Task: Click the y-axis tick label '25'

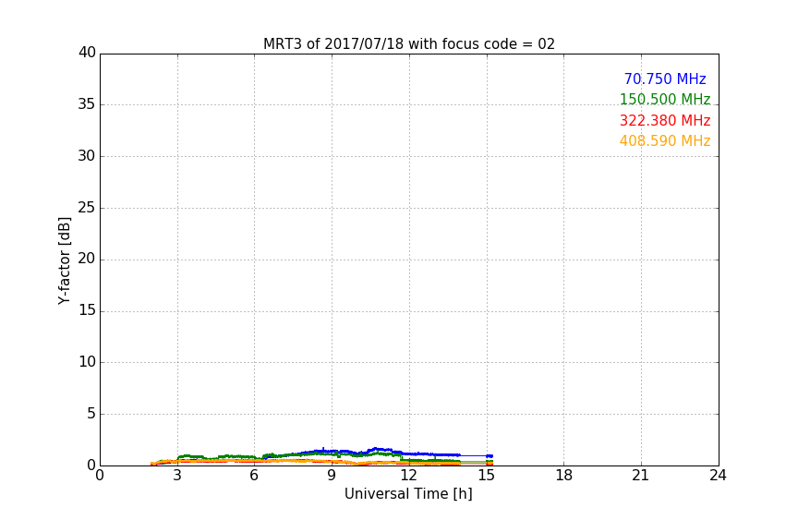Action: [87, 207]
